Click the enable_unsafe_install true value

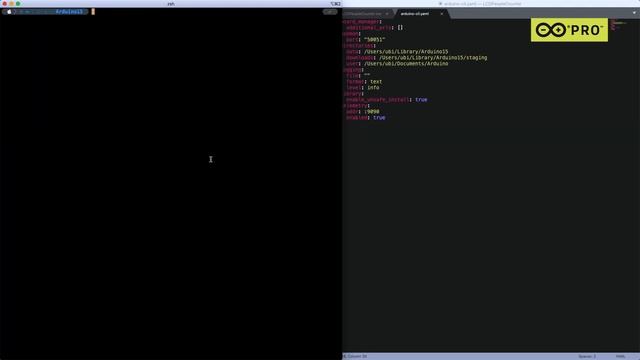tap(421, 100)
